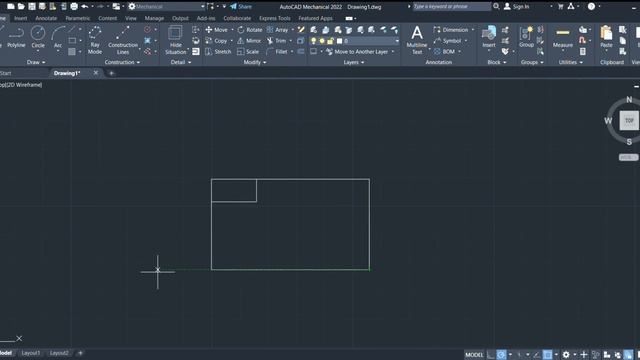This screenshot has height=360, width=640.
Task: Open Dimension dropdown arrow
Action: [473, 30]
